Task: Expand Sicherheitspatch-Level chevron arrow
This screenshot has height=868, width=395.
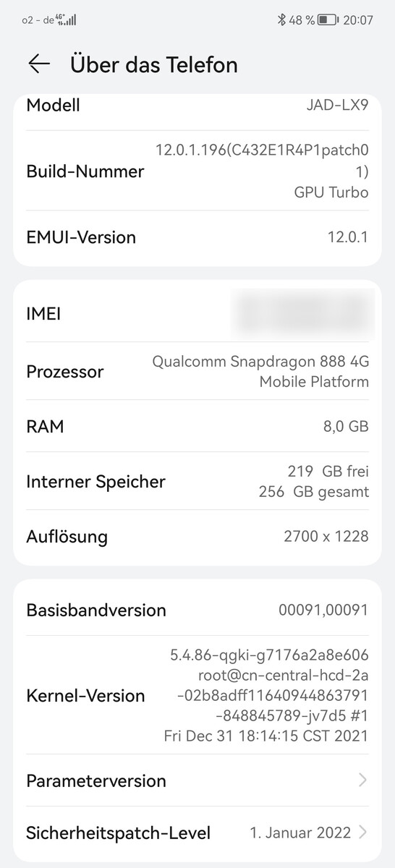Action: point(362,833)
